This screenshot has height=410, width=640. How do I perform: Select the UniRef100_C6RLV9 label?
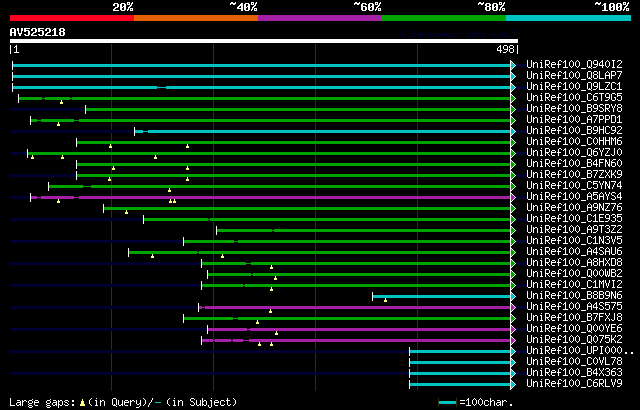coord(574,384)
